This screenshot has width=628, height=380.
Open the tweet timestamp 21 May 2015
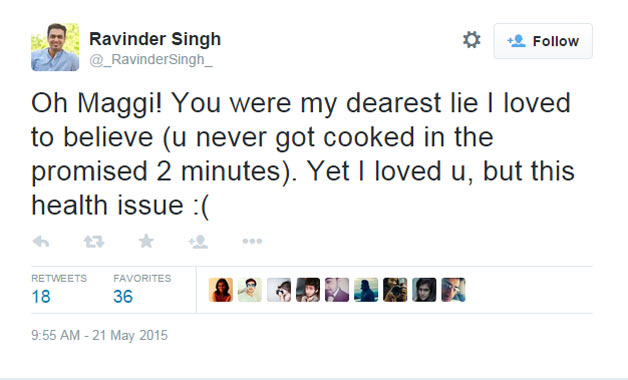99,335
